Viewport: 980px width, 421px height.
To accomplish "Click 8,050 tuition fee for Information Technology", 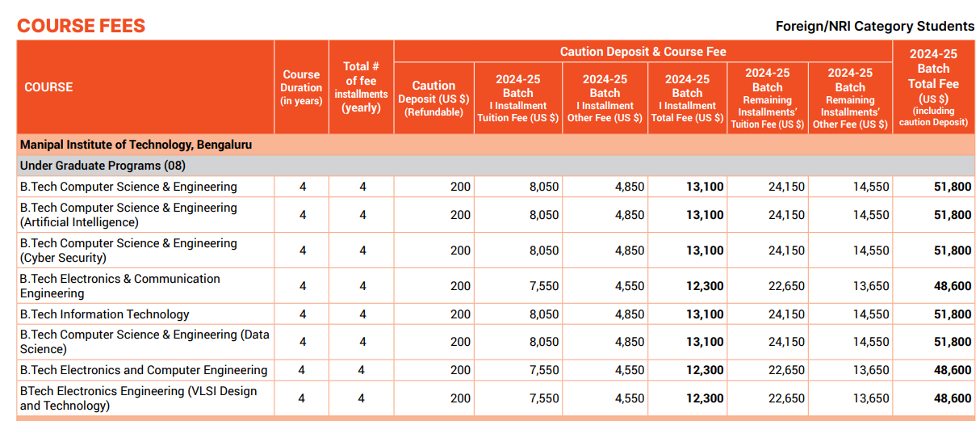I will (x=544, y=314).
